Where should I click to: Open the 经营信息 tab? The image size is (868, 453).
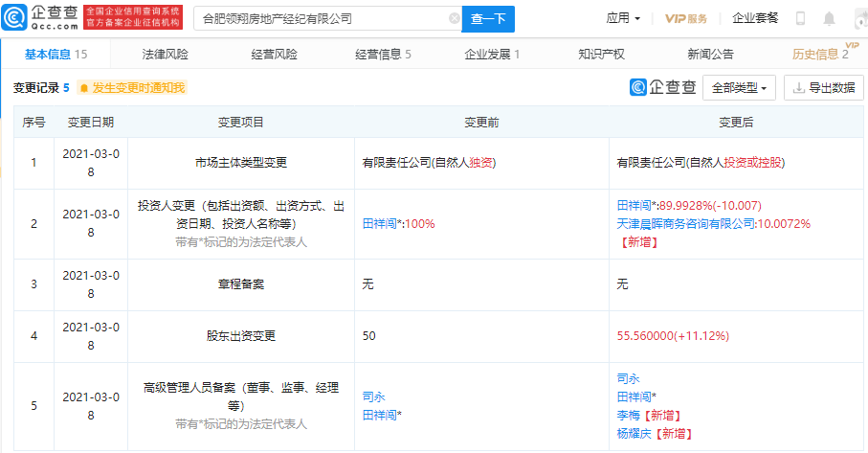click(x=383, y=54)
